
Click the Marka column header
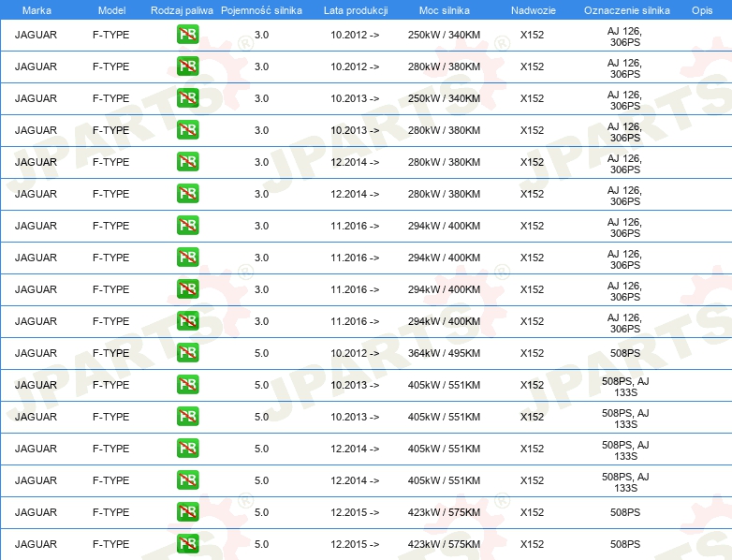37,10
